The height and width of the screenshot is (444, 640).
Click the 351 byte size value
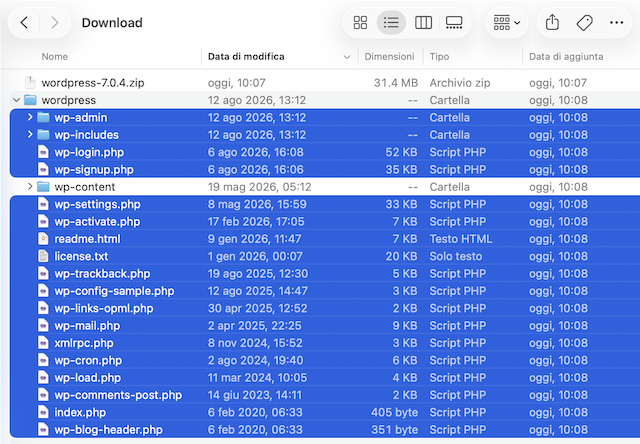pyautogui.click(x=394, y=430)
